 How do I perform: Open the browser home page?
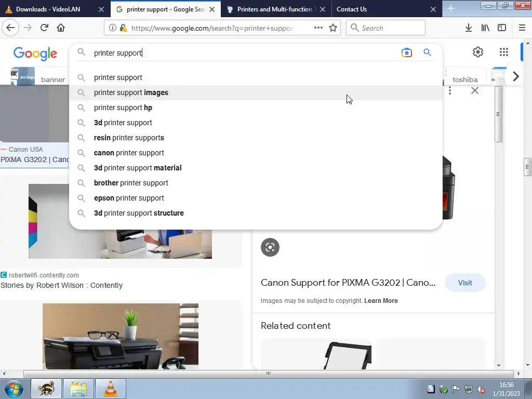[61, 28]
